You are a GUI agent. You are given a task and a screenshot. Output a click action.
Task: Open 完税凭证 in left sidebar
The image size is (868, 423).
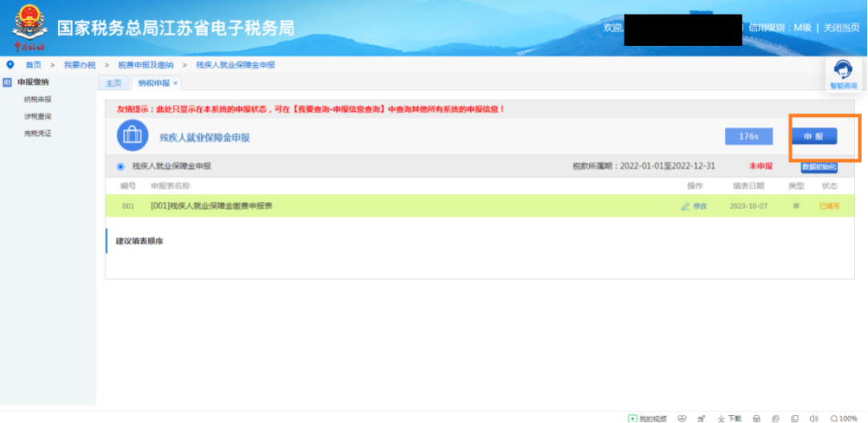(38, 133)
